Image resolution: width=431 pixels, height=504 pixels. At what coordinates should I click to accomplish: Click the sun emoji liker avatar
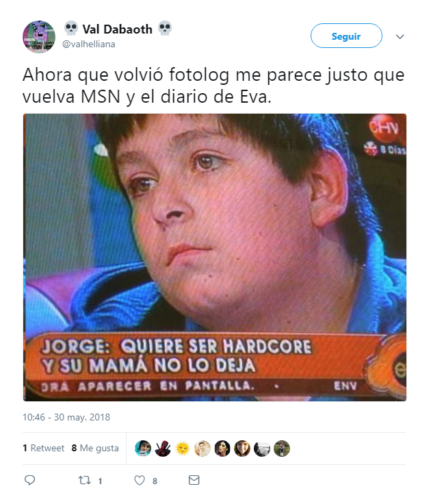pos(183,449)
